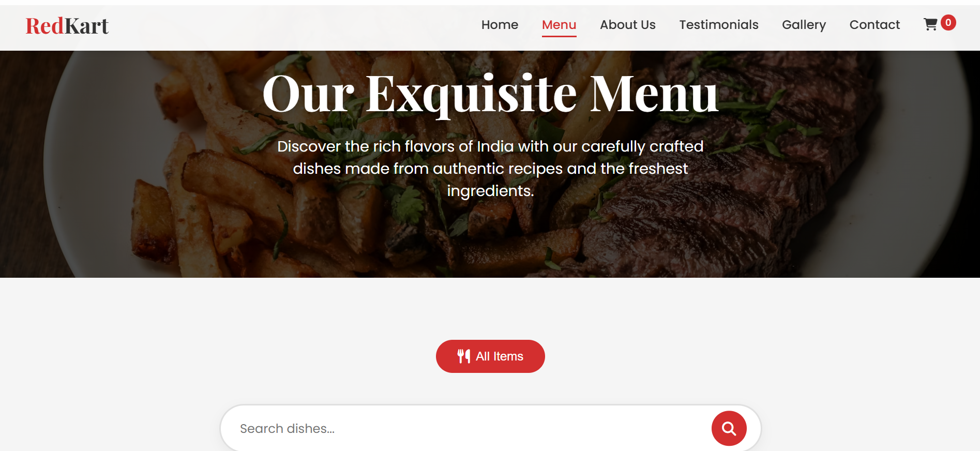Go to the Home page
This screenshot has width=980, height=451.
tap(500, 25)
